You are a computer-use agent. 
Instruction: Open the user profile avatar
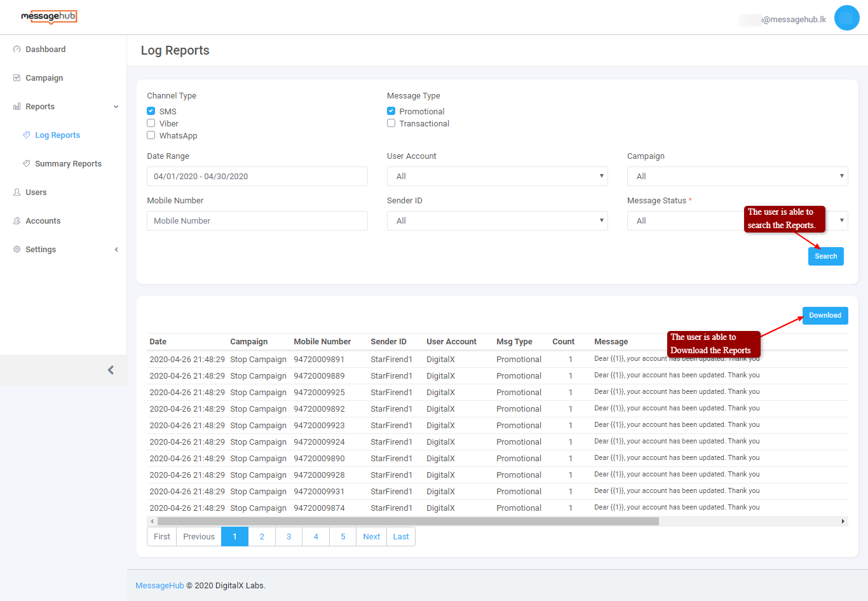tap(846, 18)
